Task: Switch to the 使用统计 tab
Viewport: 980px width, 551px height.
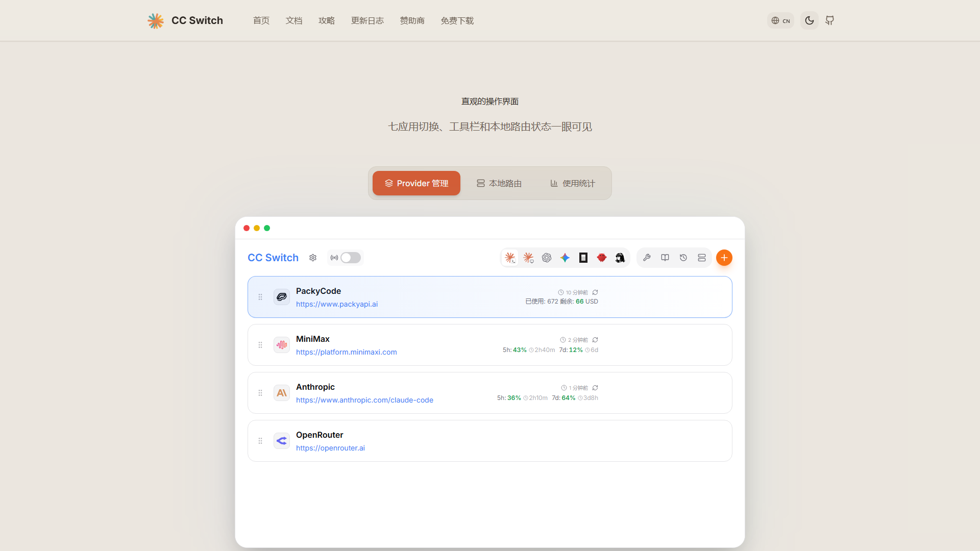Action: point(573,183)
